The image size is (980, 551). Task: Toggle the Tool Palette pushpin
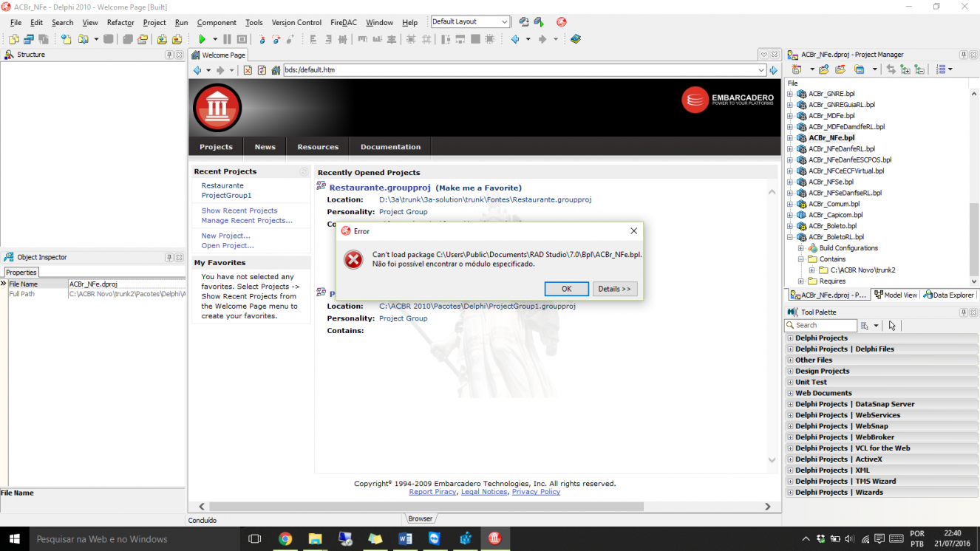coord(963,312)
